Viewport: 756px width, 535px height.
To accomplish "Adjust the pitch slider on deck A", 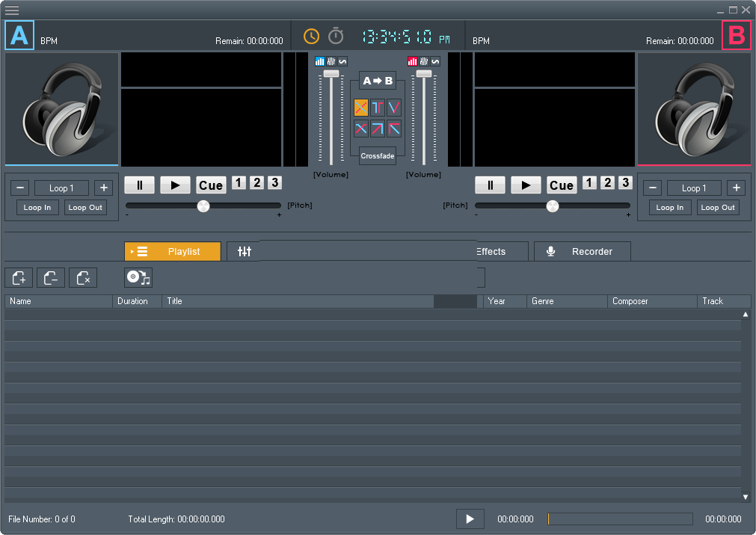I will 203,206.
